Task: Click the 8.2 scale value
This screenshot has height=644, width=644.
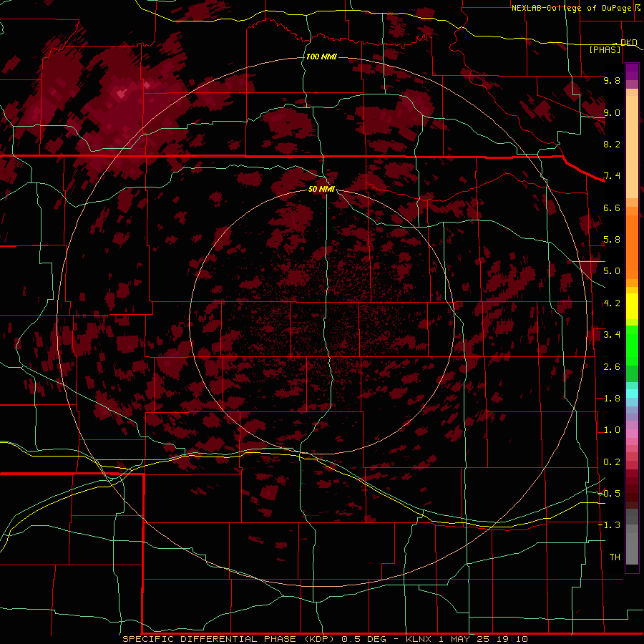Action: click(612, 144)
